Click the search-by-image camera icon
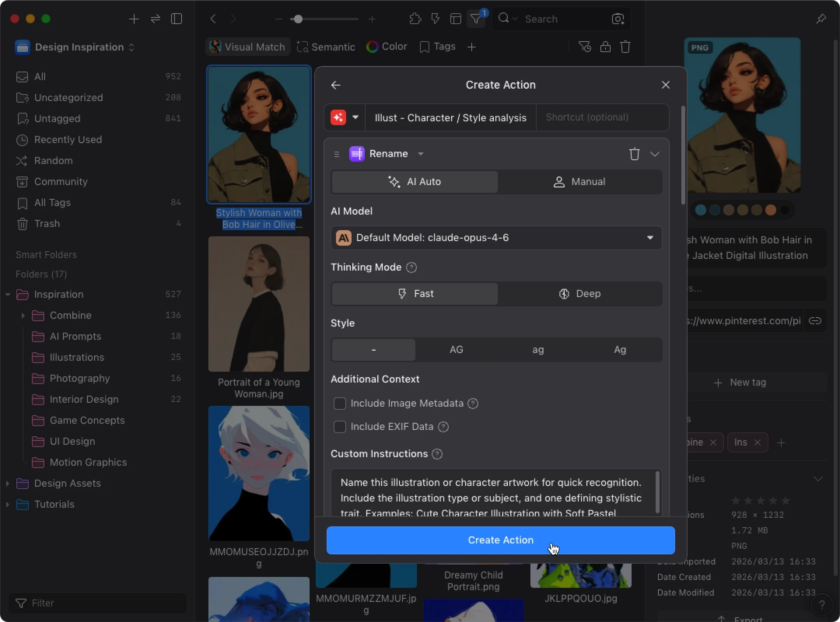Image resolution: width=840 pixels, height=622 pixels. (618, 19)
